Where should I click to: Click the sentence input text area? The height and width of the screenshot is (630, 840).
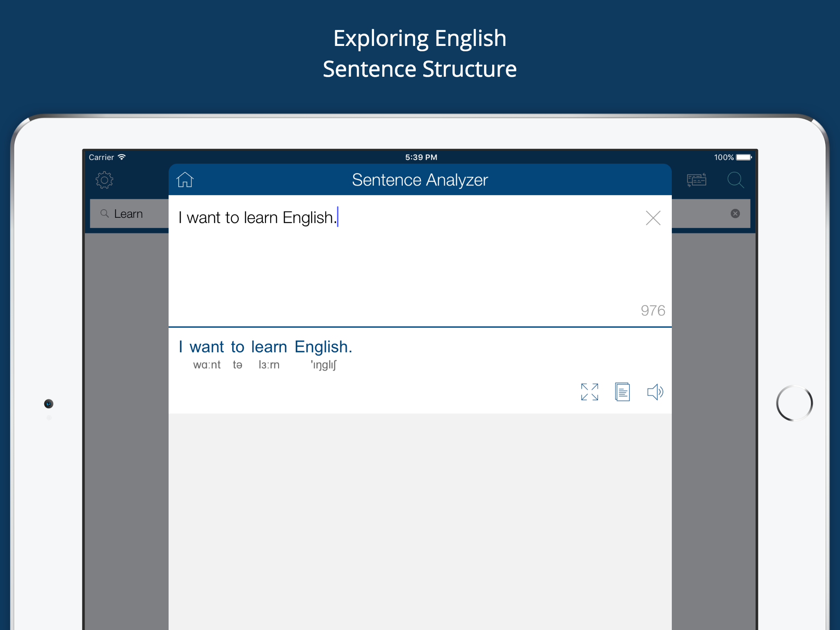[x=420, y=261]
